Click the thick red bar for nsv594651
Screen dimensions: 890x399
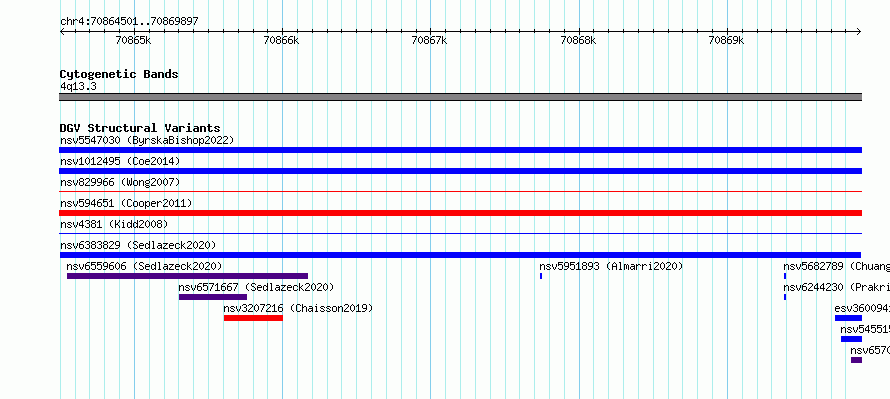[460, 213]
